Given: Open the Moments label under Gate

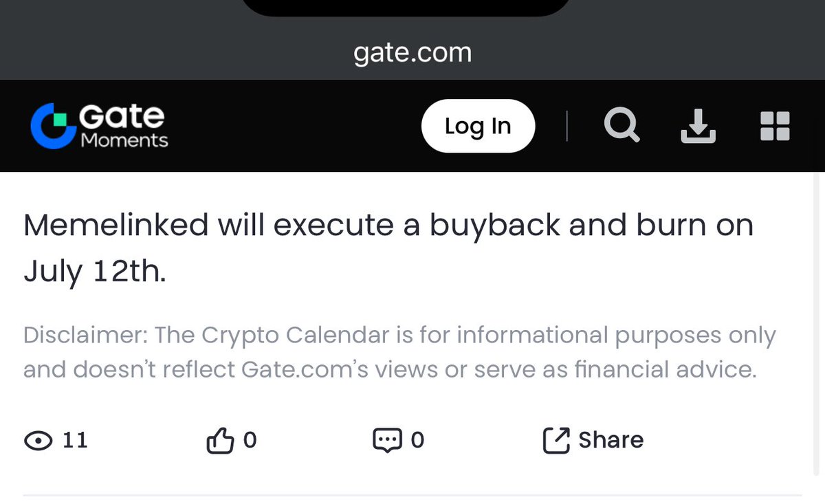Looking at the screenshot, I should [x=124, y=140].
